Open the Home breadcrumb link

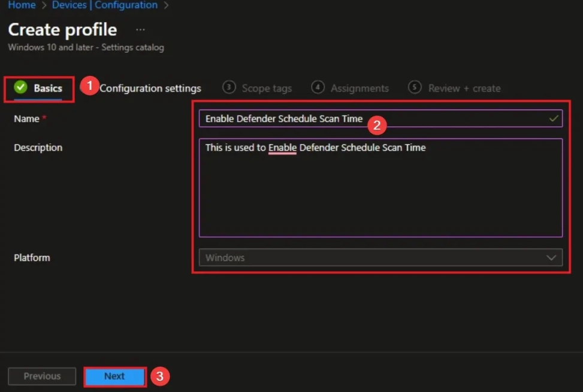pos(22,5)
